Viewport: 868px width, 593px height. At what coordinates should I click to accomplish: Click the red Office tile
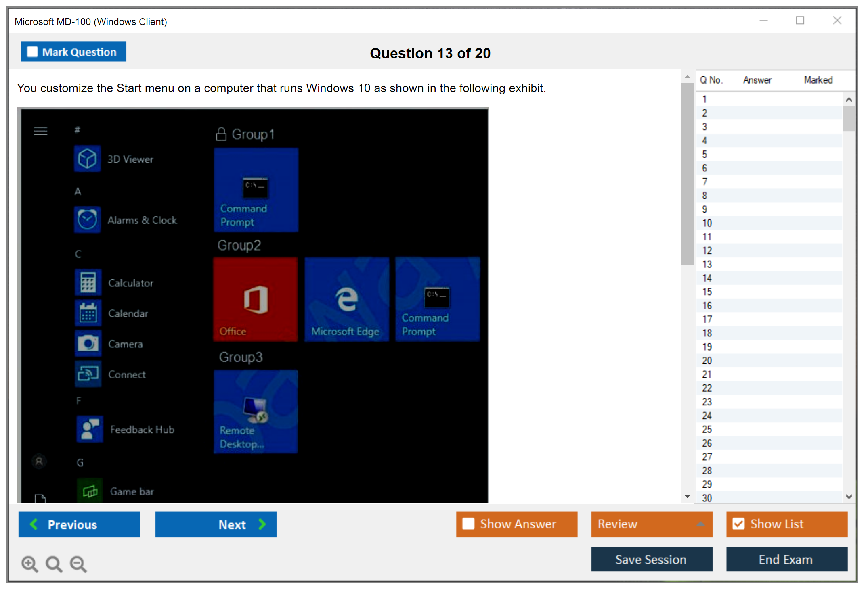tap(256, 299)
